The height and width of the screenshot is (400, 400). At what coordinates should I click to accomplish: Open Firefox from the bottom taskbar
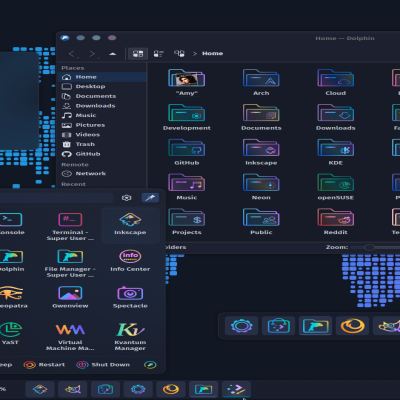tap(170, 389)
